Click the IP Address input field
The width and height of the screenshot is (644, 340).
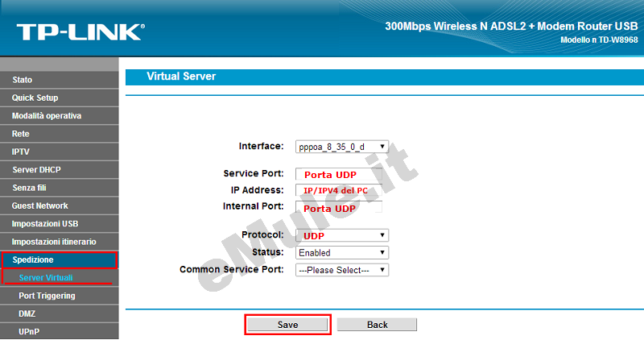coord(339,190)
